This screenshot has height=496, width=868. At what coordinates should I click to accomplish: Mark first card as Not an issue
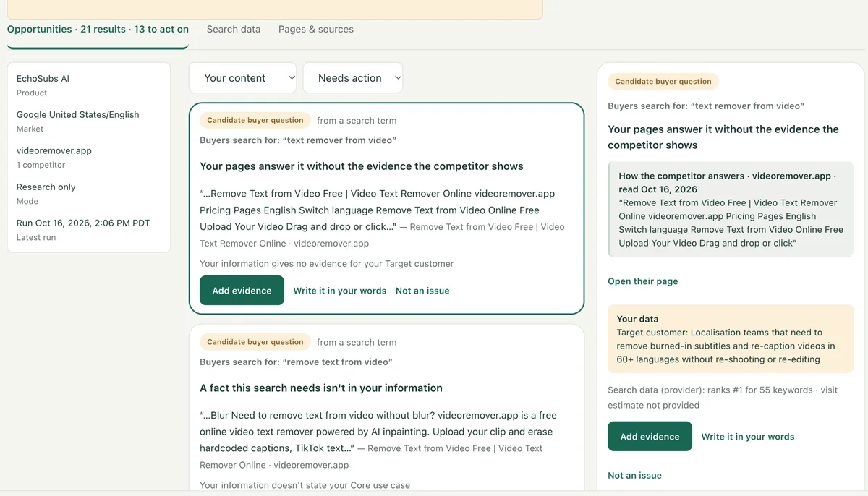pyautogui.click(x=422, y=291)
